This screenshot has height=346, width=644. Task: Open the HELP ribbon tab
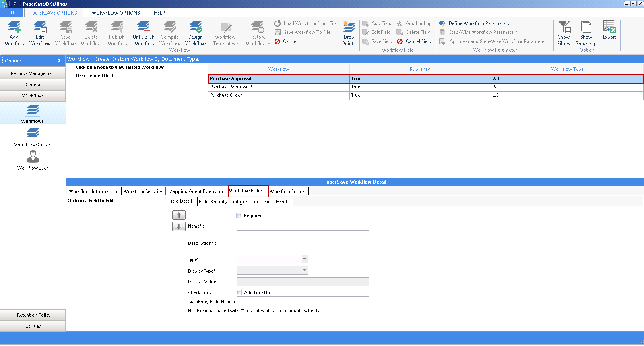[159, 12]
